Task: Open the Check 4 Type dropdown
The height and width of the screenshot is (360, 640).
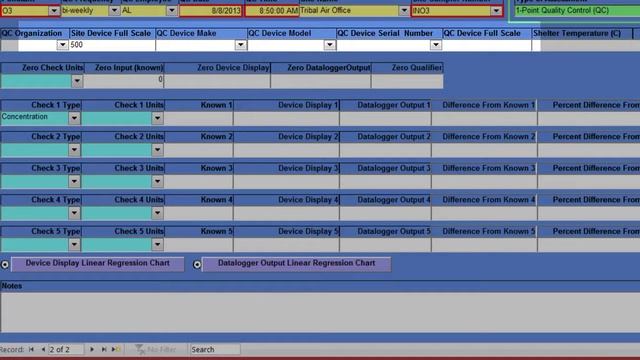Action: [74, 213]
